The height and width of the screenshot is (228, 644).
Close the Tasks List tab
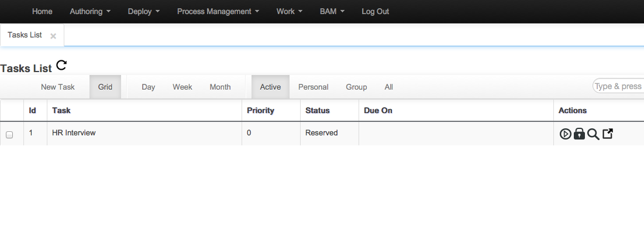pyautogui.click(x=53, y=36)
